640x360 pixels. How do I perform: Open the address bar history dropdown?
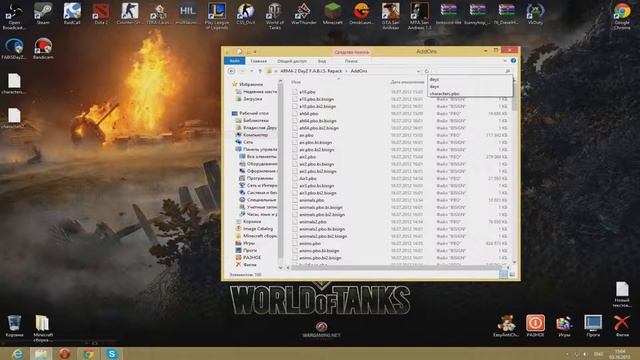tap(418, 71)
